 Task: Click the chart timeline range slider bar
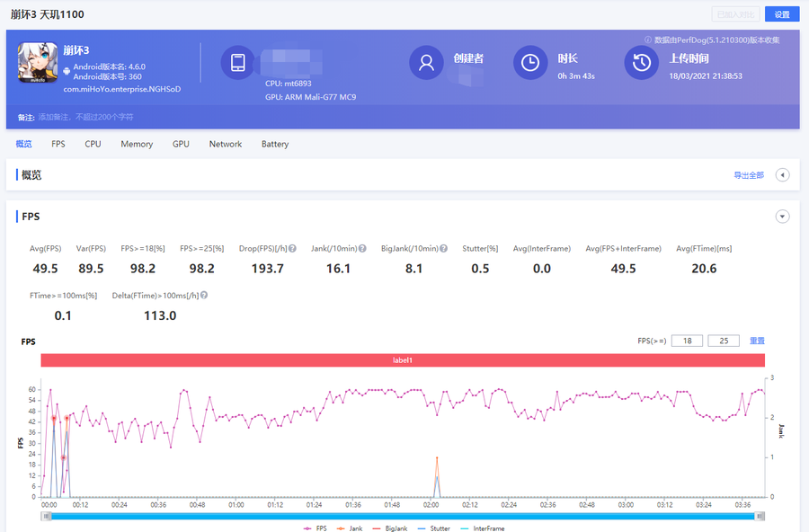(403, 516)
